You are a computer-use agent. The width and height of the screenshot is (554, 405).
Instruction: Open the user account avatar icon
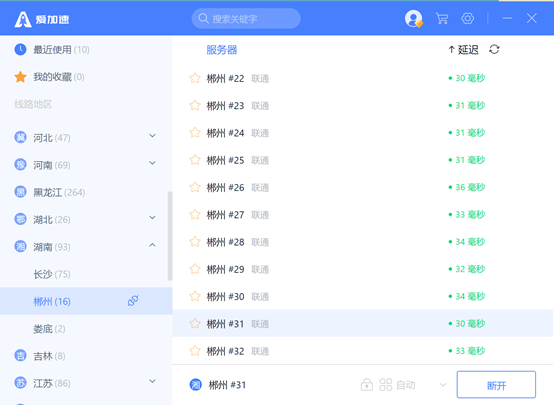tap(413, 18)
